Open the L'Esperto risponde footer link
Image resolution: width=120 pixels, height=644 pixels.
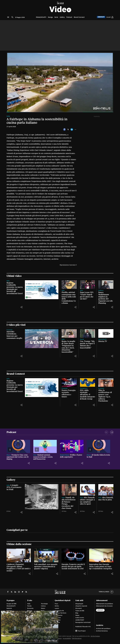[81, 606]
